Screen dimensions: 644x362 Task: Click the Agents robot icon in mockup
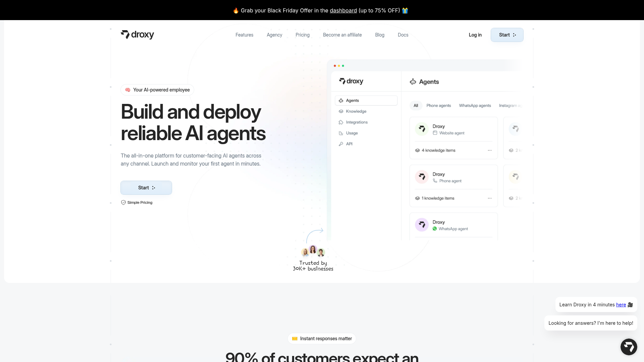point(413,82)
